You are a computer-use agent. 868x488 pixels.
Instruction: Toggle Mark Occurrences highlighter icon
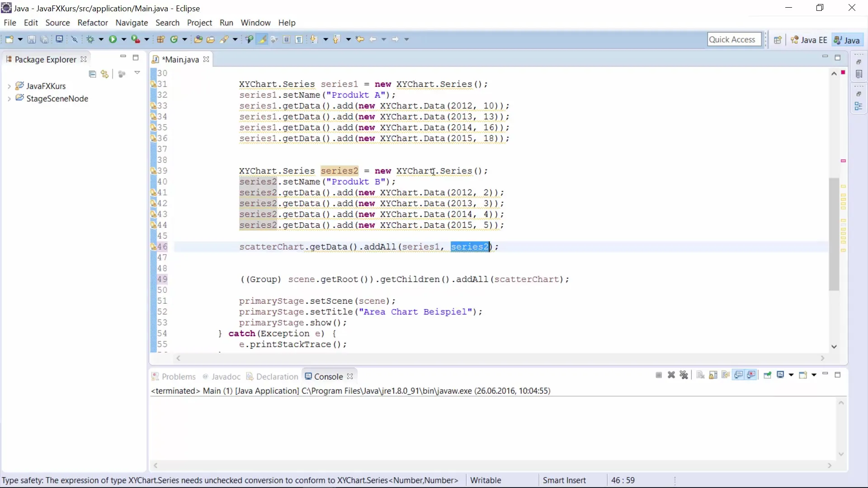(x=262, y=39)
